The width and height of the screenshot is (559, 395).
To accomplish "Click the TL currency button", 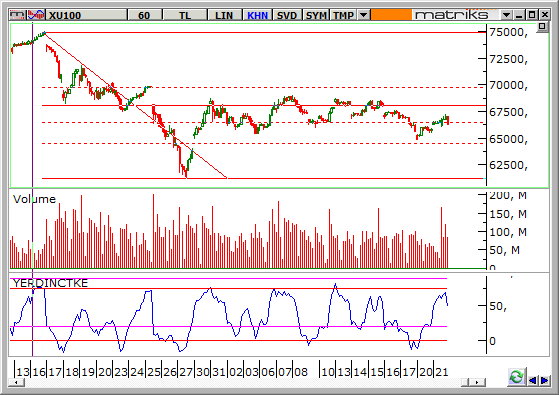I will (185, 15).
